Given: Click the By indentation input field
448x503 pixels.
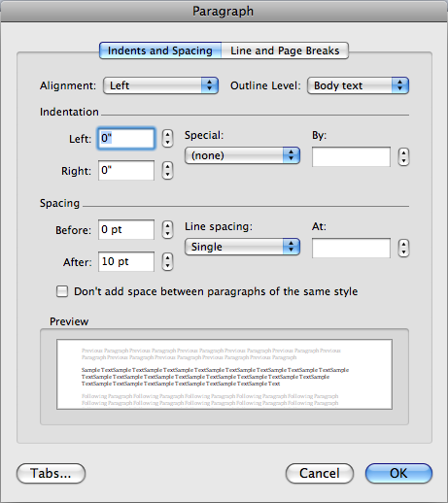Looking at the screenshot, I should (351, 156).
